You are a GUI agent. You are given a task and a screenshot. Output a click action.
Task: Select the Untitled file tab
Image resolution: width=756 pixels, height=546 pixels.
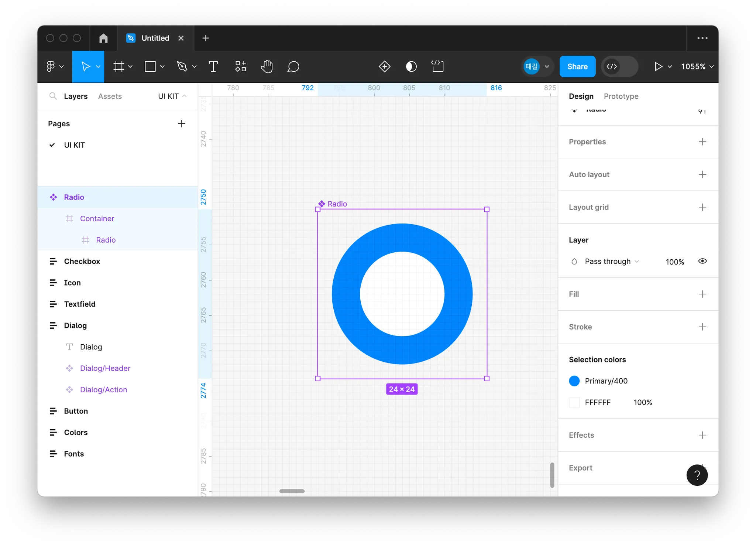click(x=155, y=38)
